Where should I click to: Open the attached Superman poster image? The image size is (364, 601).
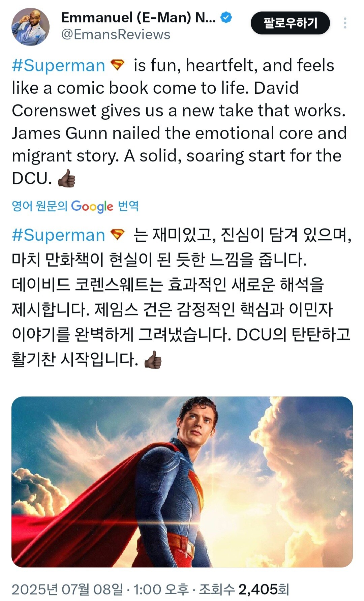tap(182, 482)
